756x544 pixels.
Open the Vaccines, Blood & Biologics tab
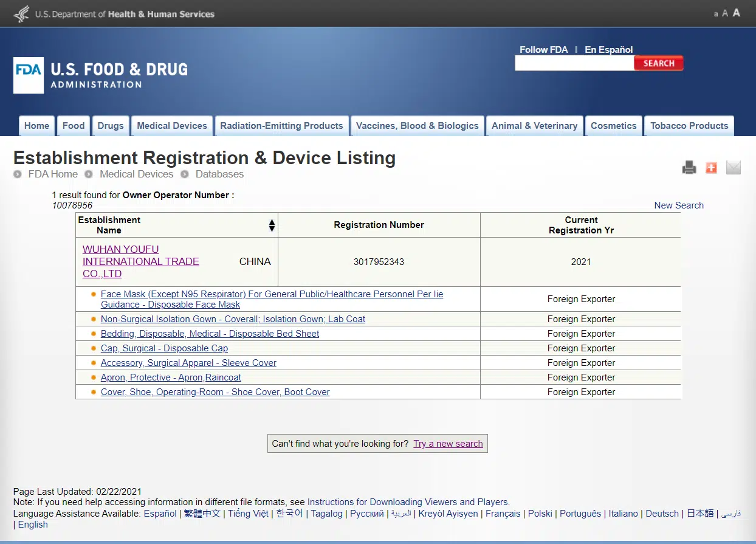coord(418,126)
